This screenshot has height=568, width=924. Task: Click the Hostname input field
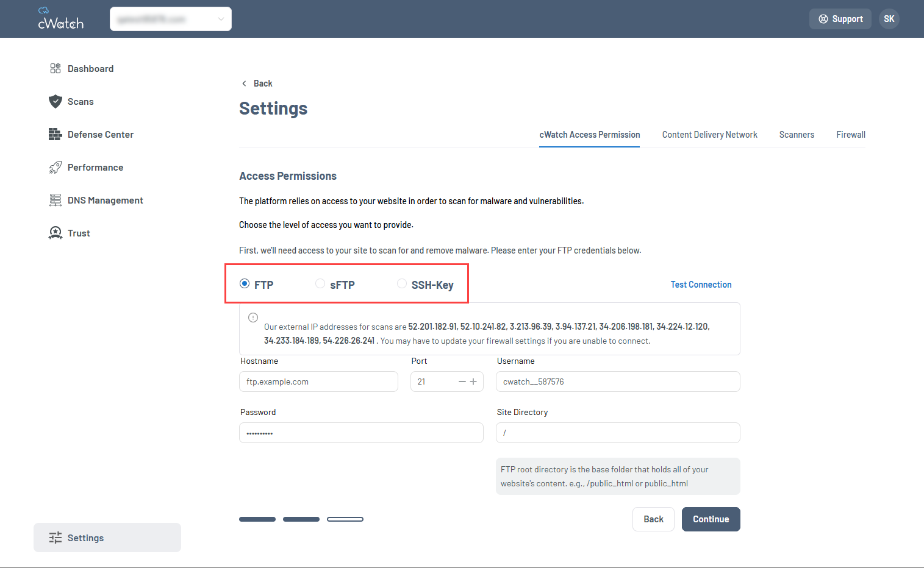[x=318, y=382]
